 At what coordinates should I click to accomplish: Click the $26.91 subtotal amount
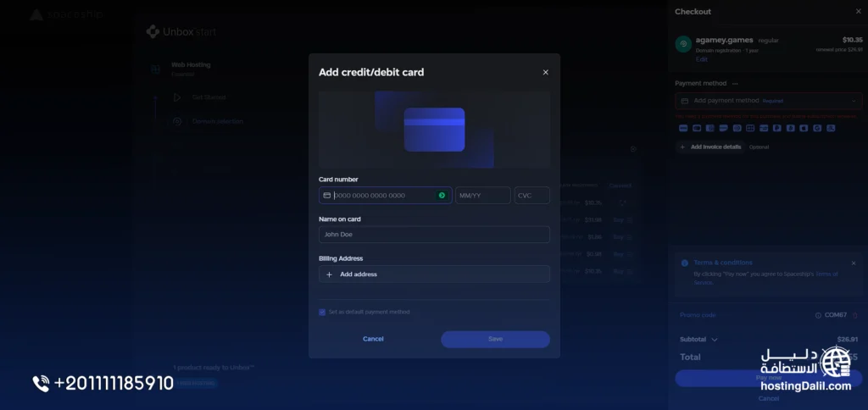point(847,340)
